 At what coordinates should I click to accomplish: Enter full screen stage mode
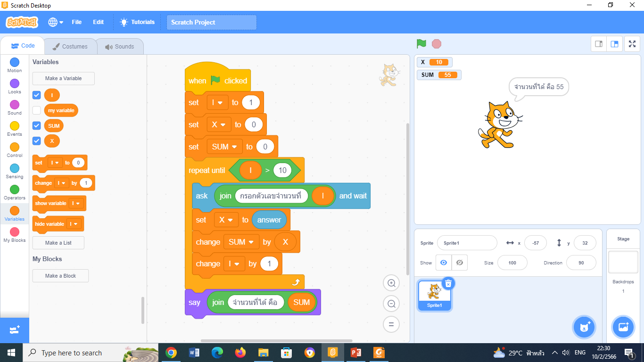click(632, 44)
